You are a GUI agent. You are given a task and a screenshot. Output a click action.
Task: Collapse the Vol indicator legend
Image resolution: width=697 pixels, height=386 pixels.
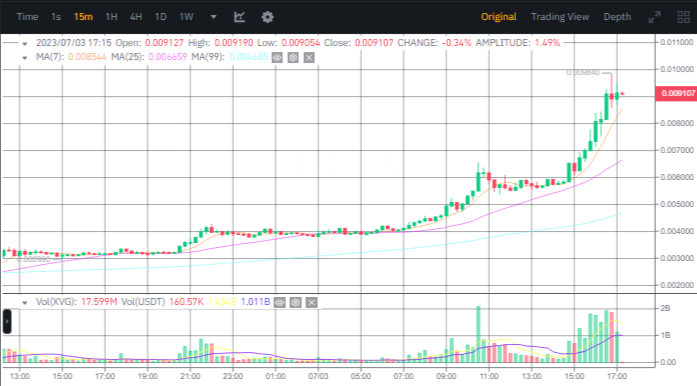(x=25, y=303)
